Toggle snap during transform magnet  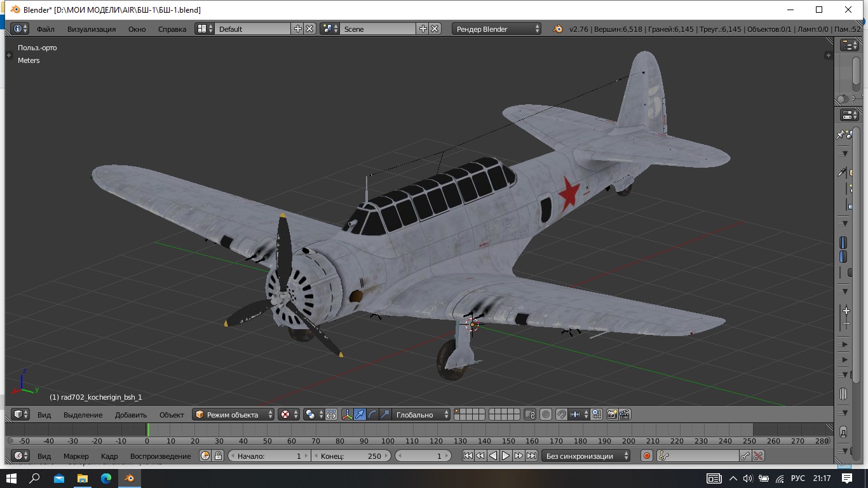click(561, 415)
